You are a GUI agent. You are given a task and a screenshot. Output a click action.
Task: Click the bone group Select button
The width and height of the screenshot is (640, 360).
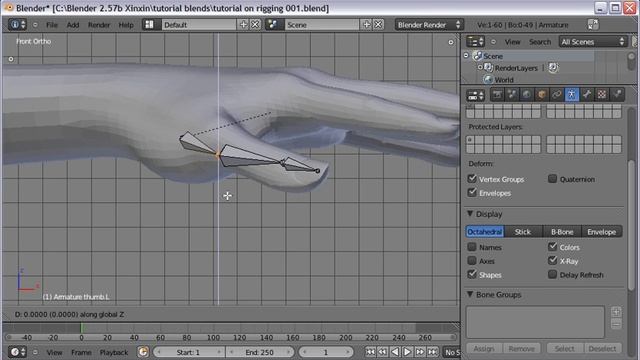pos(564,348)
